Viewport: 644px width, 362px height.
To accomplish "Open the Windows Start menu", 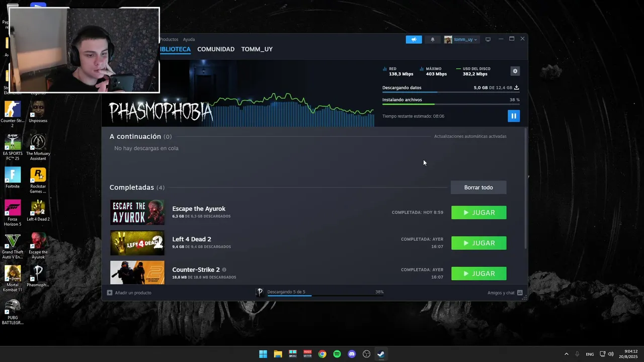I will 263,354.
